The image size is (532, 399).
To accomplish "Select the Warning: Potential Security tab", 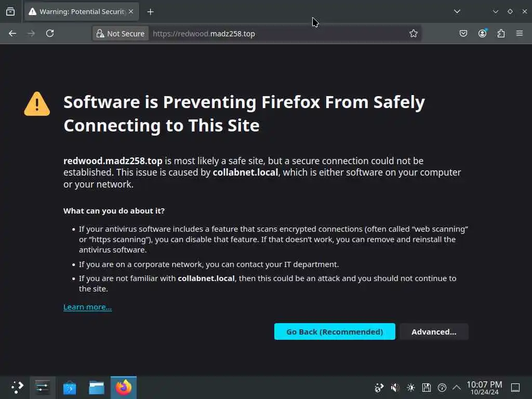I will (x=82, y=11).
